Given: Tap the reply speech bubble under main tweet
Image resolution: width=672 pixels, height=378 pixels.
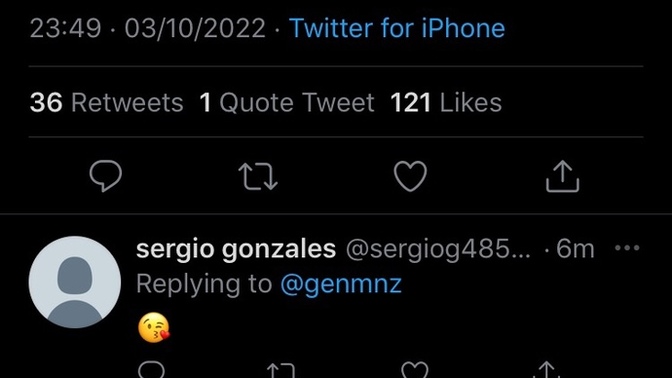Looking at the screenshot, I should [105, 176].
